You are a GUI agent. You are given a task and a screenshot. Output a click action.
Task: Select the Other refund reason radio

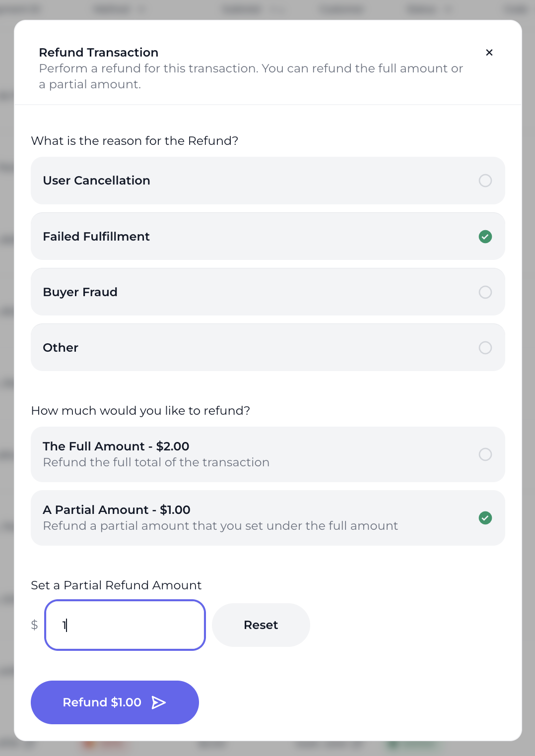(485, 348)
